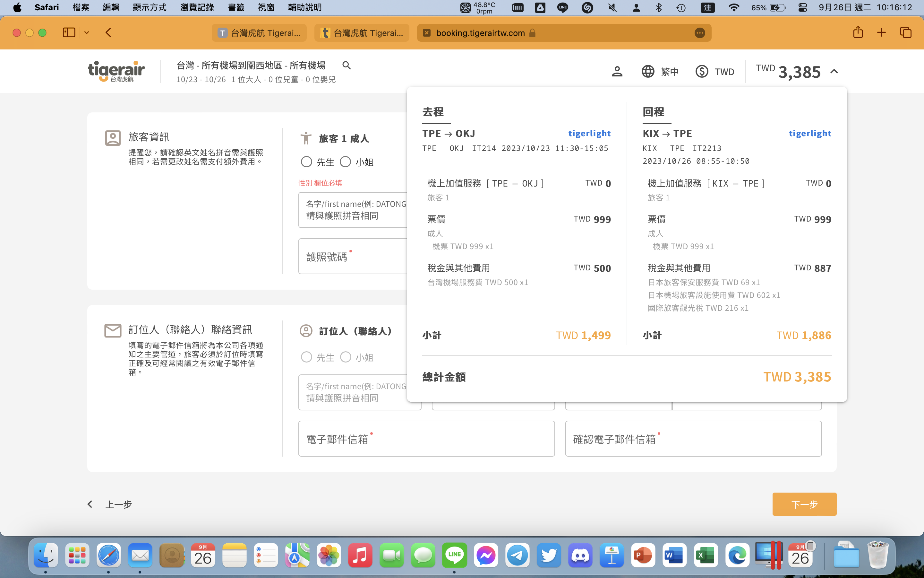The width and height of the screenshot is (924, 578).
Task: Open Safari sidebar toggle icon
Action: [x=69, y=32]
